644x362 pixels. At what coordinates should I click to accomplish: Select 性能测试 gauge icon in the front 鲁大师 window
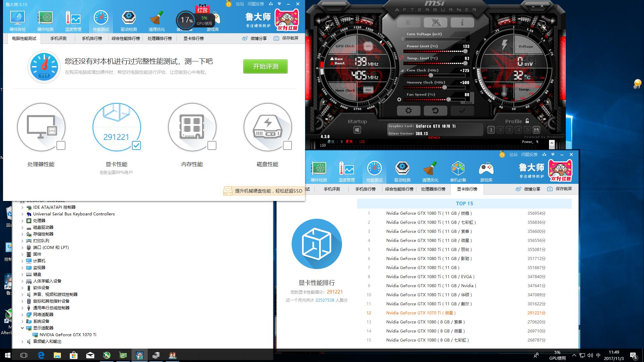tap(101, 17)
